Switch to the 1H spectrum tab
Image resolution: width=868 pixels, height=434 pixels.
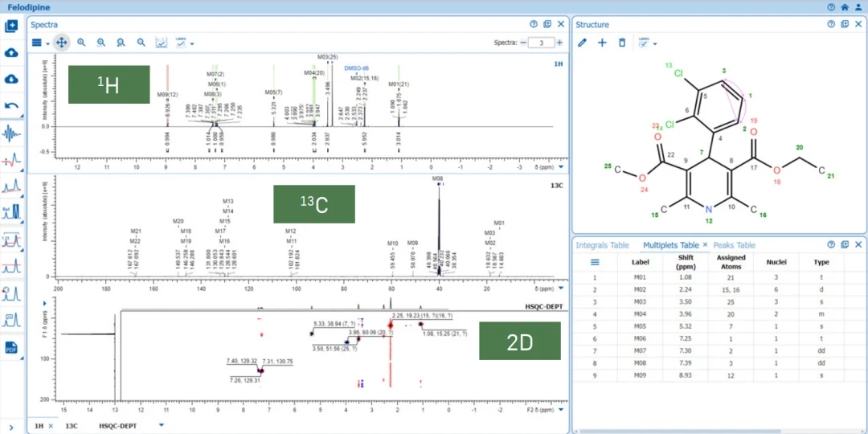[39, 426]
